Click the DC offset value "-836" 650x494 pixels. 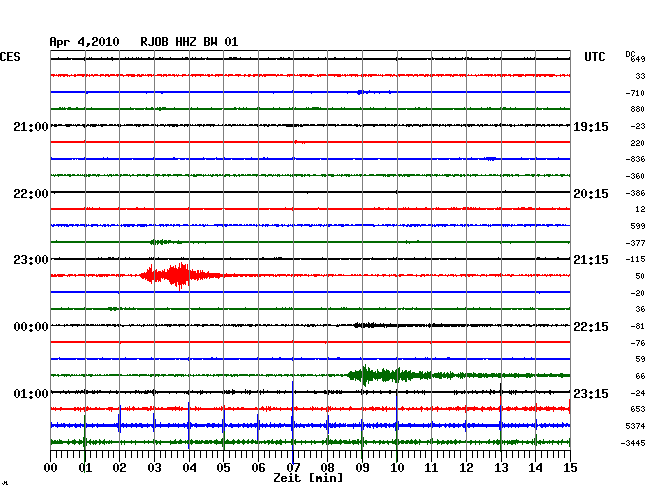pyautogui.click(x=635, y=159)
